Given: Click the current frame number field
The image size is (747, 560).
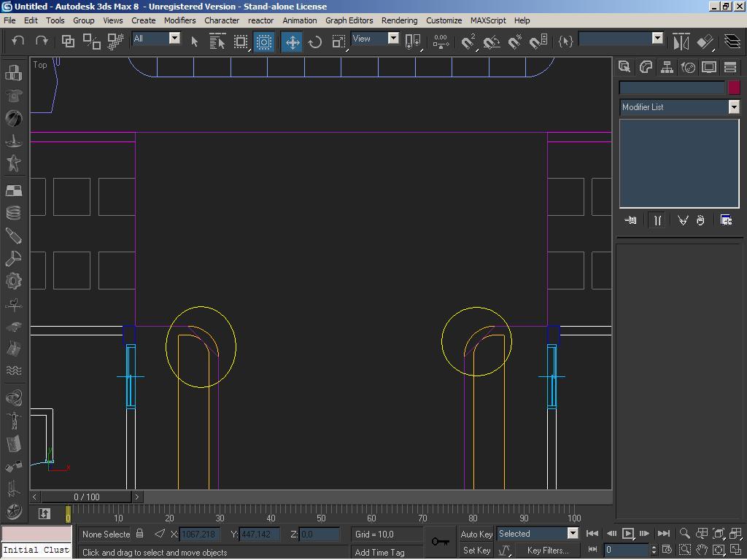Looking at the screenshot, I should coord(625,550).
